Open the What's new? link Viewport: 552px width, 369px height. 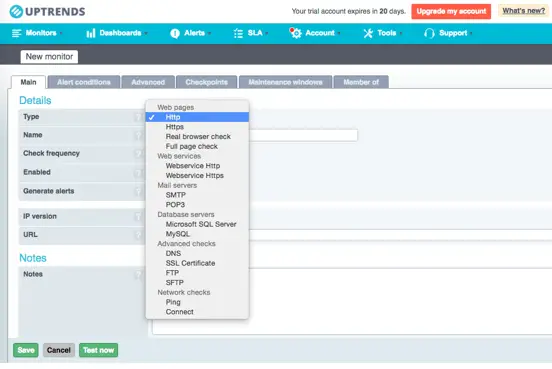(523, 11)
